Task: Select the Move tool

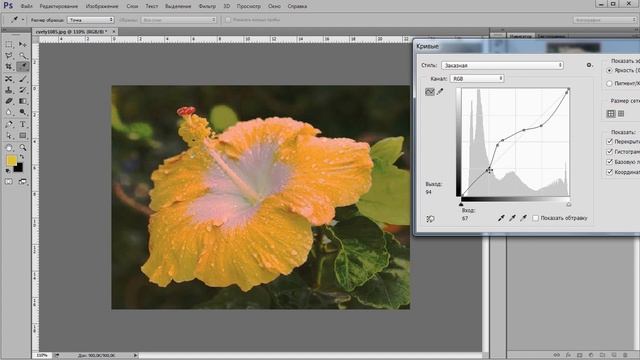Action: (x=22, y=44)
